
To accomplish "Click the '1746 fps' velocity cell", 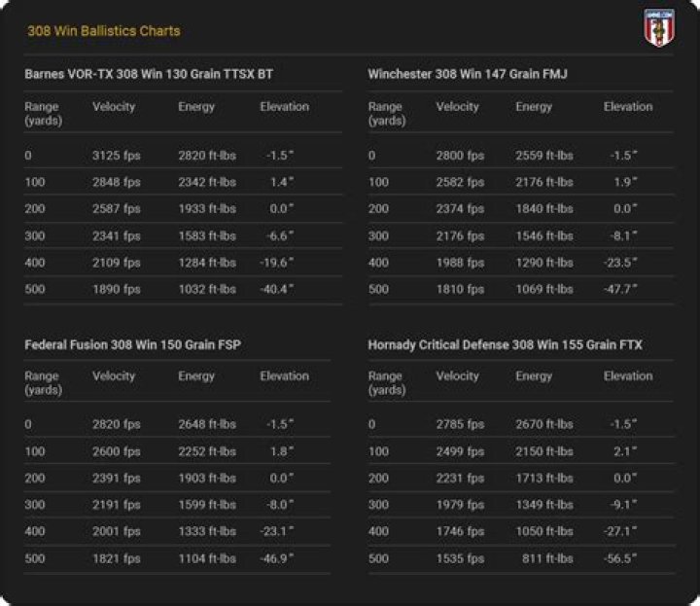I will [460, 531].
